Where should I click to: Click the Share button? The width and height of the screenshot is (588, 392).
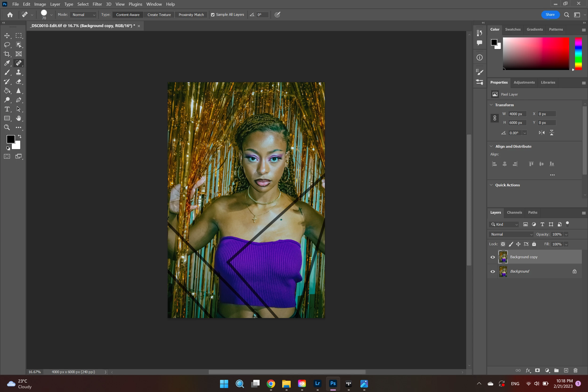point(550,15)
